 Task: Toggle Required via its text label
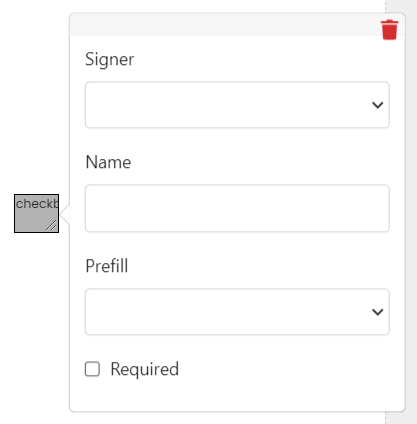pos(144,369)
